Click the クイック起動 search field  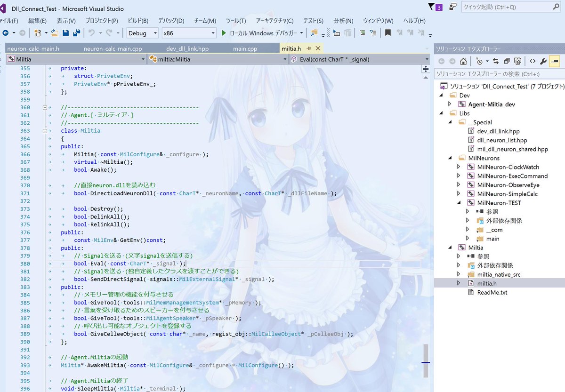[511, 7]
